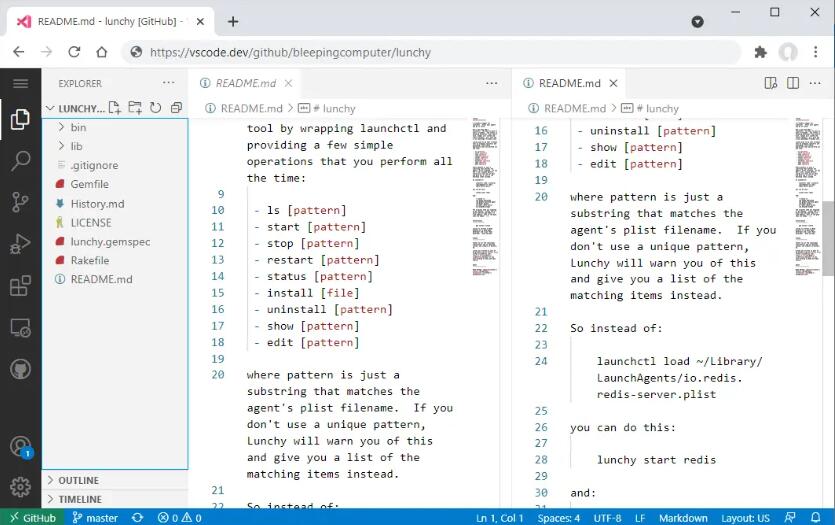Image resolution: width=835 pixels, height=525 pixels.
Task: Open errors and warnings count in status bar
Action: point(179,518)
